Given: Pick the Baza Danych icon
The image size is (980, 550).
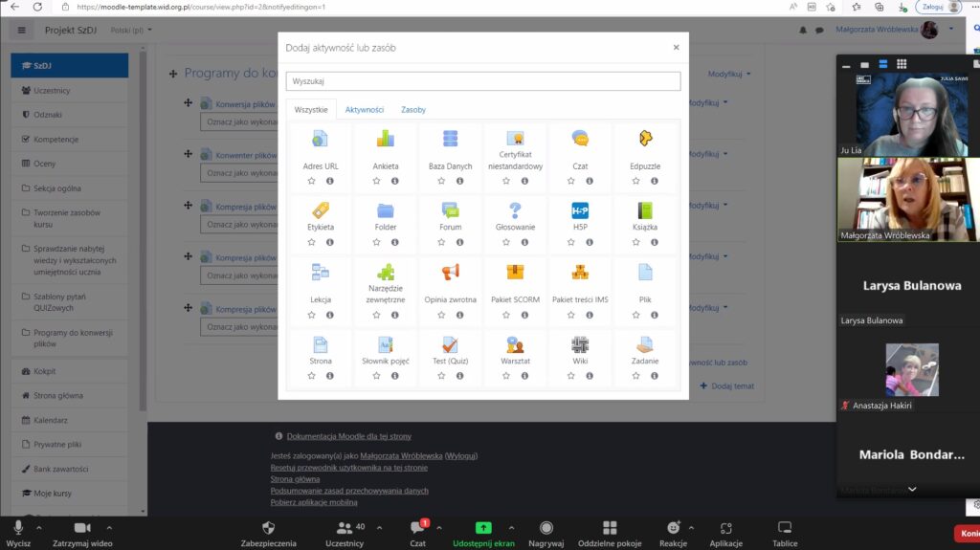Looking at the screenshot, I should 450,139.
